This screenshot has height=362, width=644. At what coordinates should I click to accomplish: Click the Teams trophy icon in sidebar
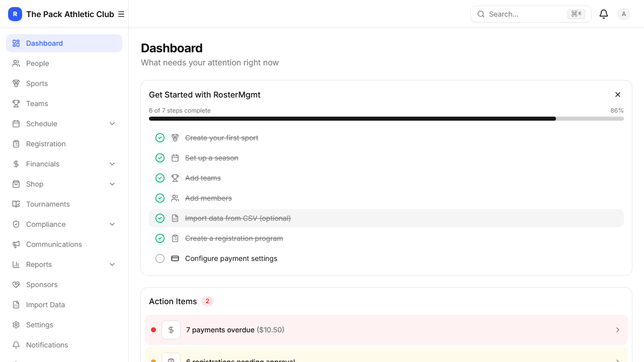tap(16, 104)
